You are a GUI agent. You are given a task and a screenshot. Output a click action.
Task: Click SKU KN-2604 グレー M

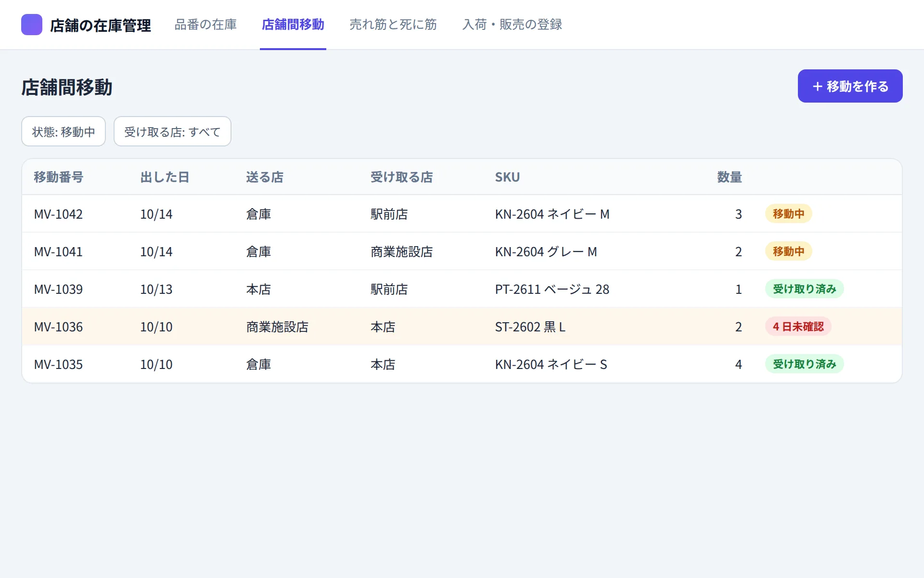click(x=546, y=251)
